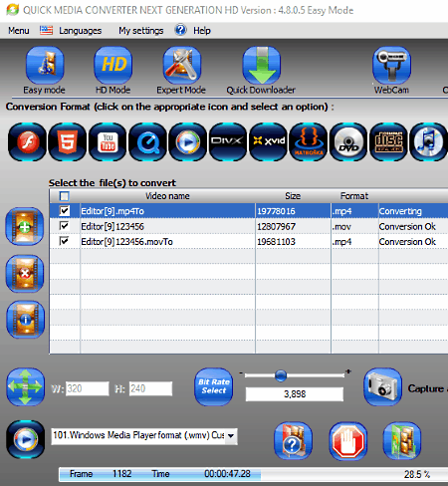448x486 pixels.
Task: Click the .mov format cell
Action: tap(341, 227)
